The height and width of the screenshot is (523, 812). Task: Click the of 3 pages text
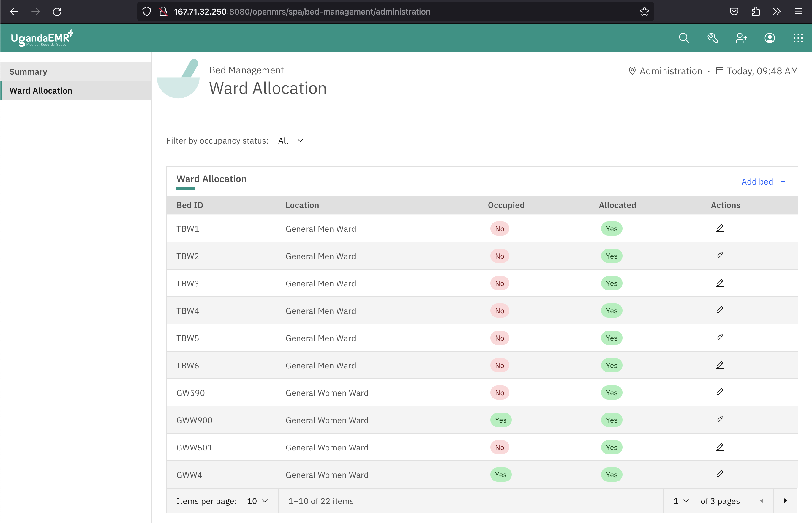720,501
